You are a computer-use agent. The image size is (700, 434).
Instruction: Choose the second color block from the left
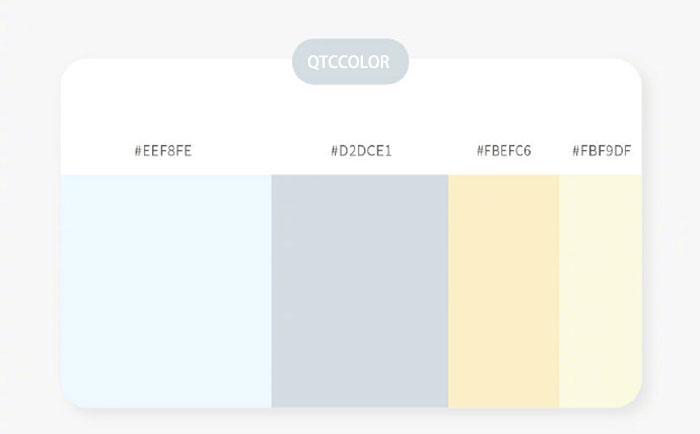360,290
